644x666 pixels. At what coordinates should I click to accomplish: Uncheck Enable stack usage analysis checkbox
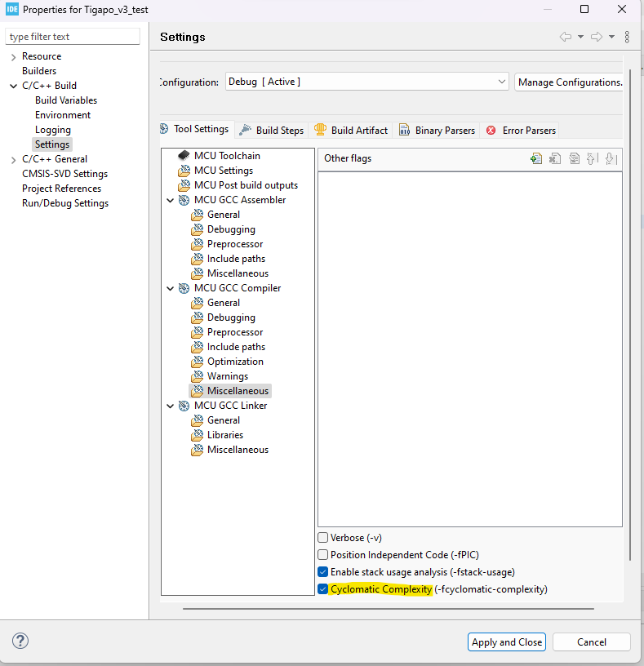click(x=323, y=571)
